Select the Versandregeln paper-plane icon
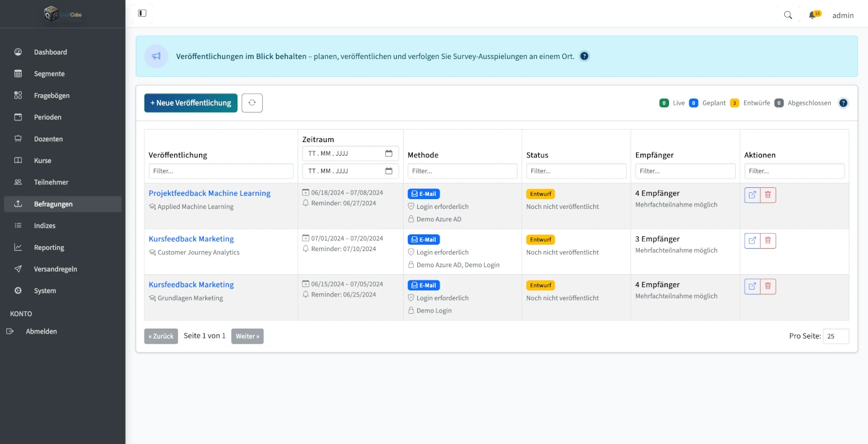The height and width of the screenshot is (444, 868). pyautogui.click(x=18, y=269)
